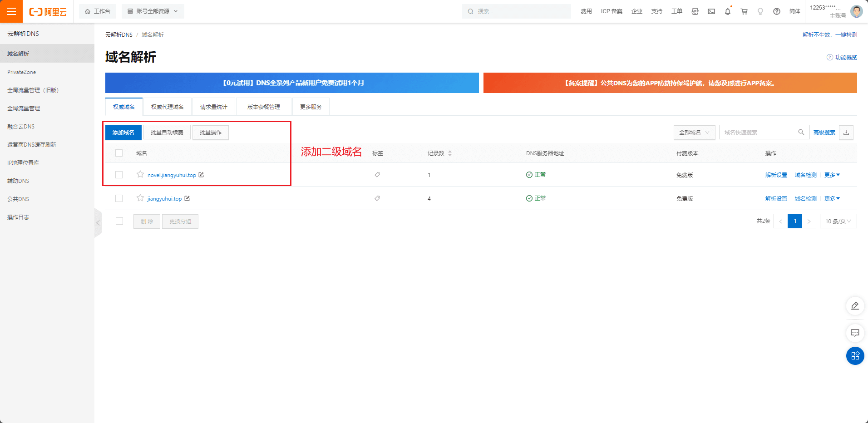The image size is (868, 423).
Task: Star the novel.jiangyuhui.top domain
Action: [x=140, y=174]
